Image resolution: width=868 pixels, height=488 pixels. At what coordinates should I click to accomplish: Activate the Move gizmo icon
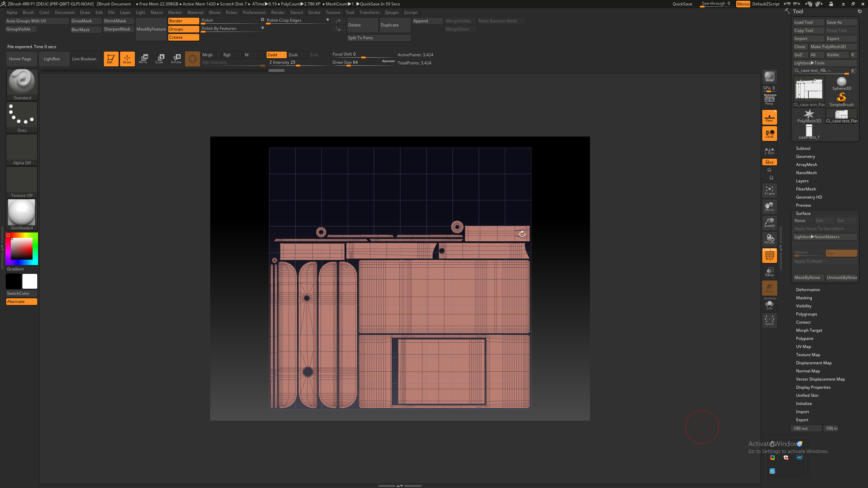pos(143,59)
